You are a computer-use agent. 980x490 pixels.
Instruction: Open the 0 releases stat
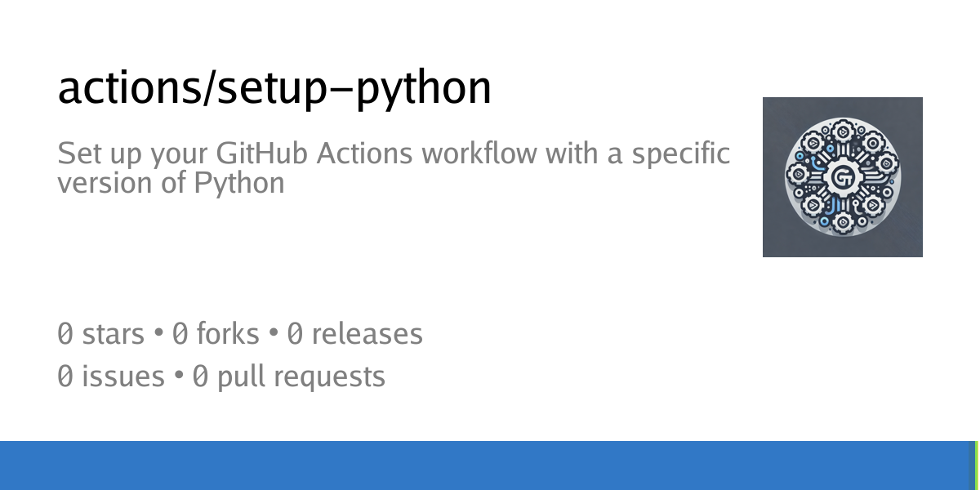pyautogui.click(x=355, y=334)
